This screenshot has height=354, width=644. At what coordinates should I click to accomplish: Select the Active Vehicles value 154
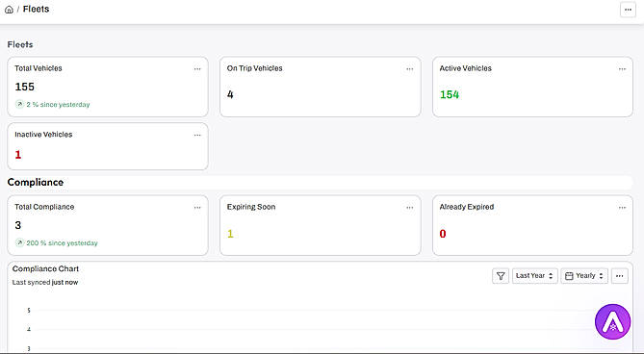450,95
